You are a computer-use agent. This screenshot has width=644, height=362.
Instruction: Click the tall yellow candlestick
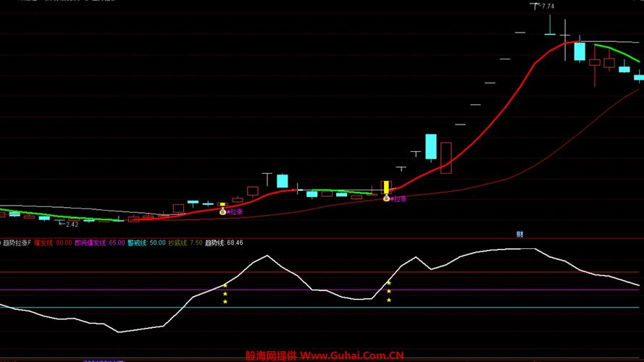[x=386, y=188]
